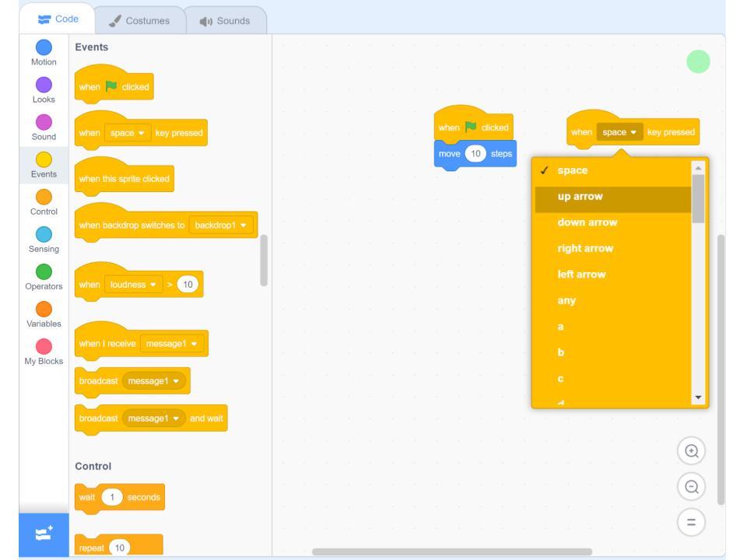Reset workspace zoom with equals button
747x560 pixels.
[691, 523]
